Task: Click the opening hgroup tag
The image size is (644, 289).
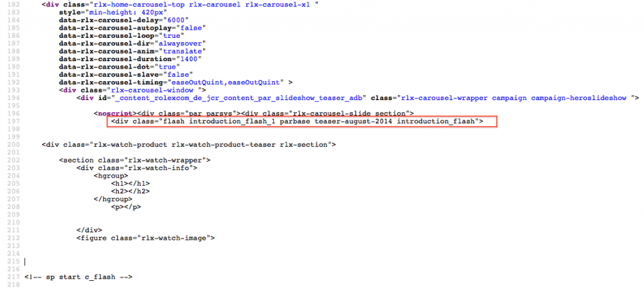Action: 111,176
